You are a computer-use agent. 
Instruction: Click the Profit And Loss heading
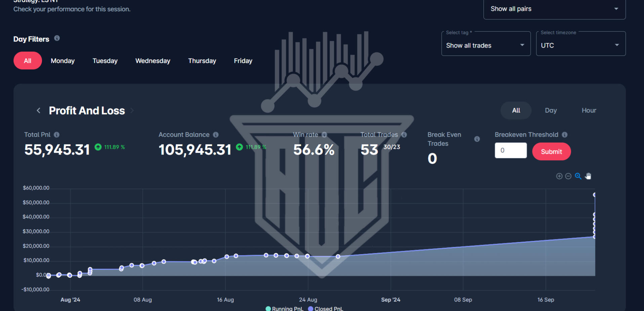[87, 111]
